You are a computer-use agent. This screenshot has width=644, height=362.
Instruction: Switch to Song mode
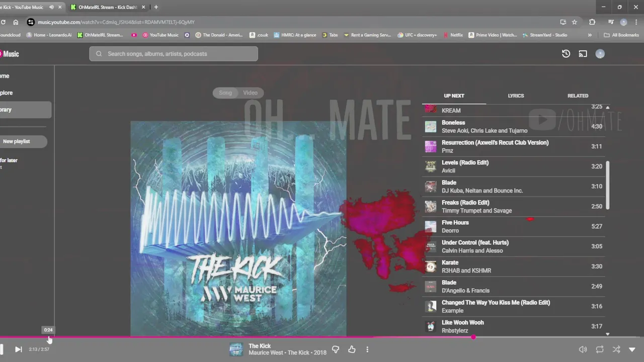[x=225, y=93]
